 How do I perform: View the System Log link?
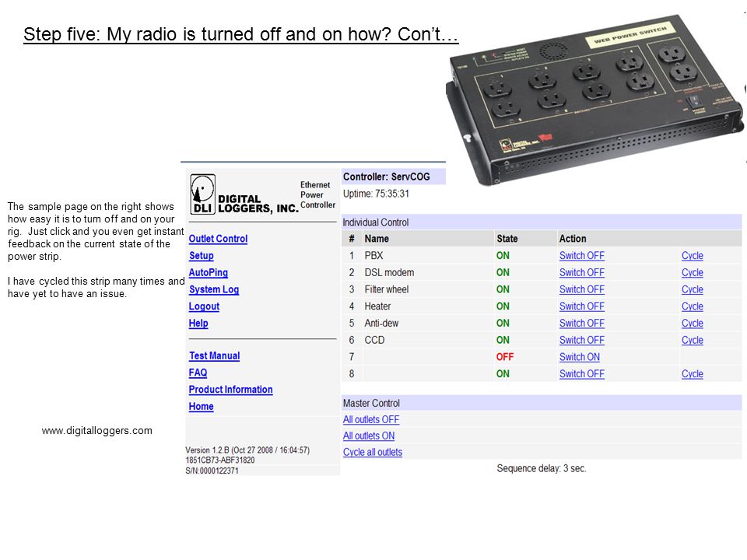214,289
